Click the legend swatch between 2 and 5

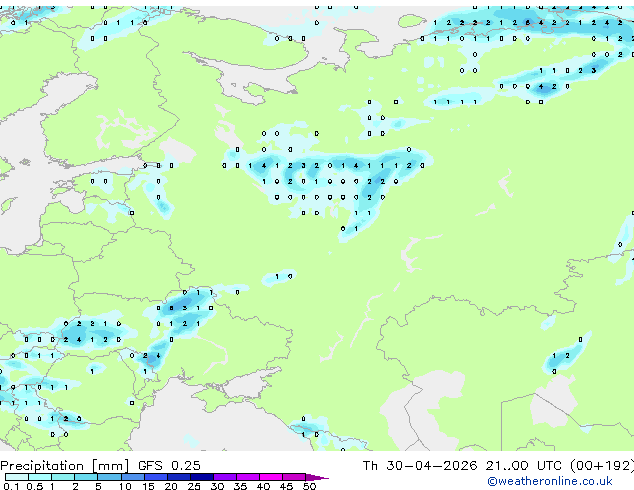point(86,477)
